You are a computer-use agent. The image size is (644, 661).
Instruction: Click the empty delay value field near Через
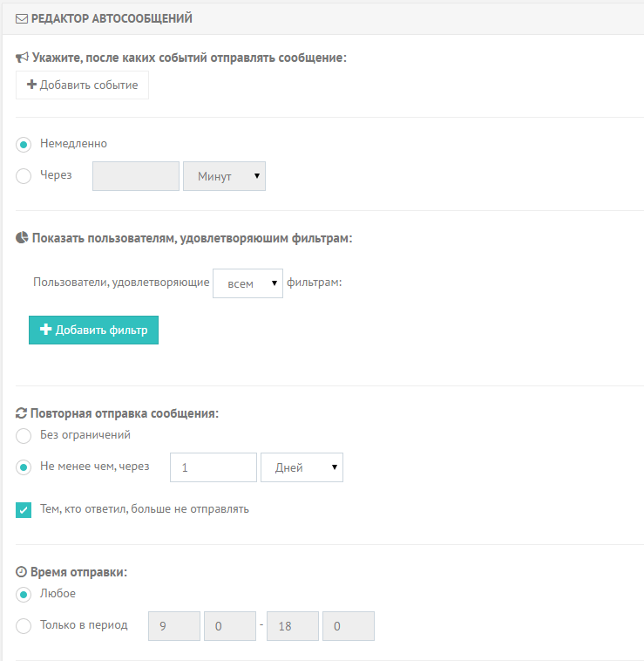click(136, 176)
